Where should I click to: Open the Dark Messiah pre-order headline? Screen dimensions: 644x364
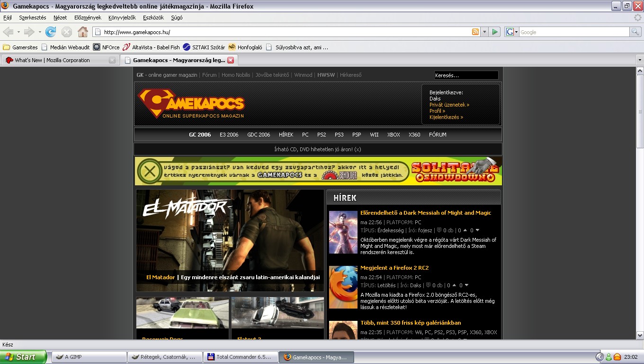pos(426,213)
